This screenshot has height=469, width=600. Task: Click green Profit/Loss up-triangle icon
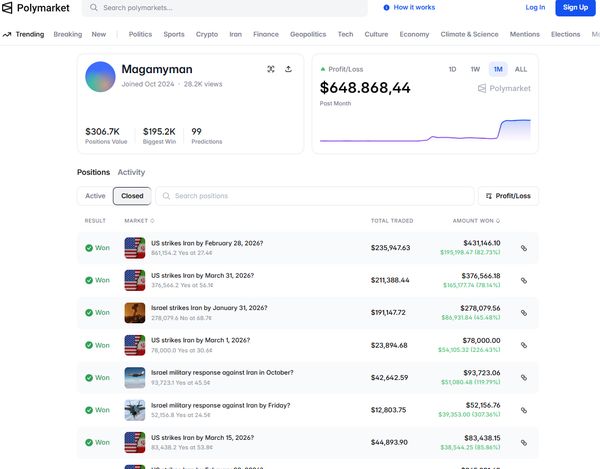click(323, 69)
